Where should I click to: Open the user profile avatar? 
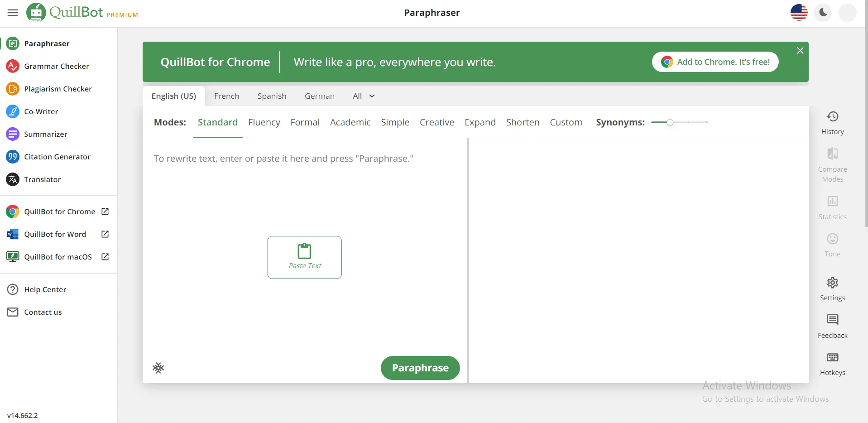click(x=848, y=13)
